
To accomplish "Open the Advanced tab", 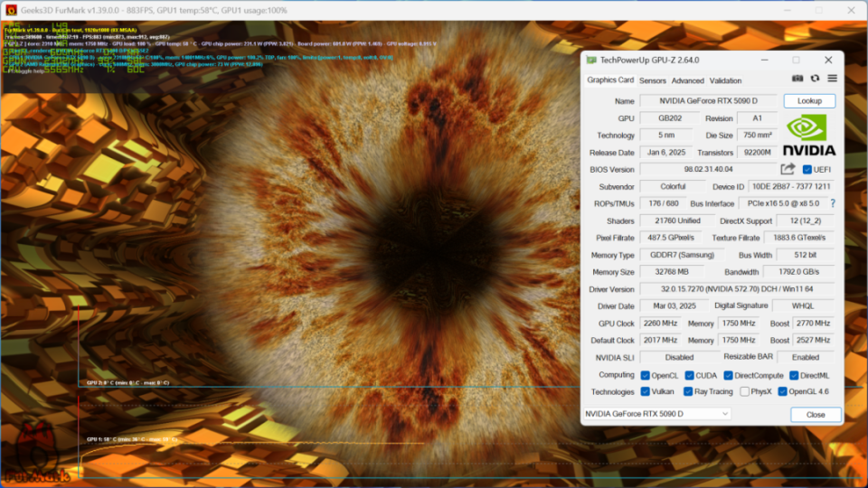I will coord(687,80).
